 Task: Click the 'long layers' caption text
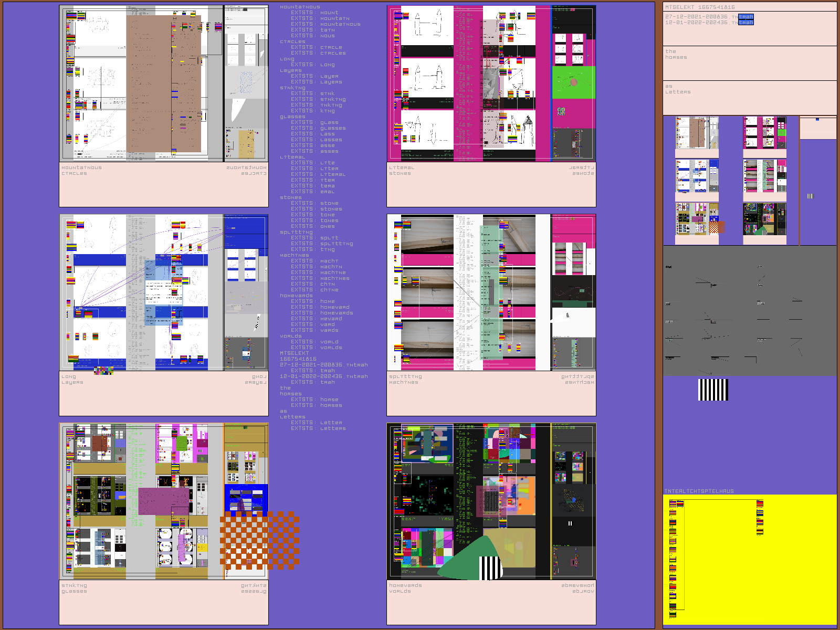pos(72,379)
